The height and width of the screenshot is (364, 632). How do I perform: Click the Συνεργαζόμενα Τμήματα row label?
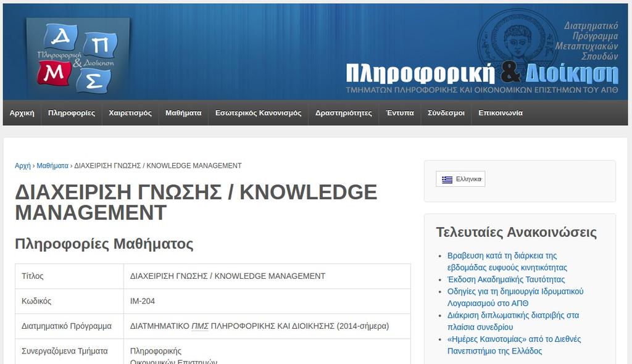point(64,351)
